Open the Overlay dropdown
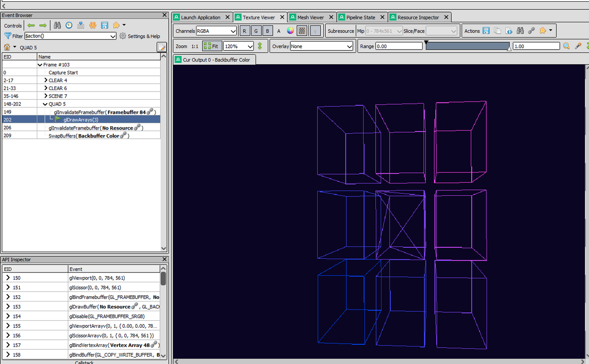The height and width of the screenshot is (364, 589). (321, 46)
